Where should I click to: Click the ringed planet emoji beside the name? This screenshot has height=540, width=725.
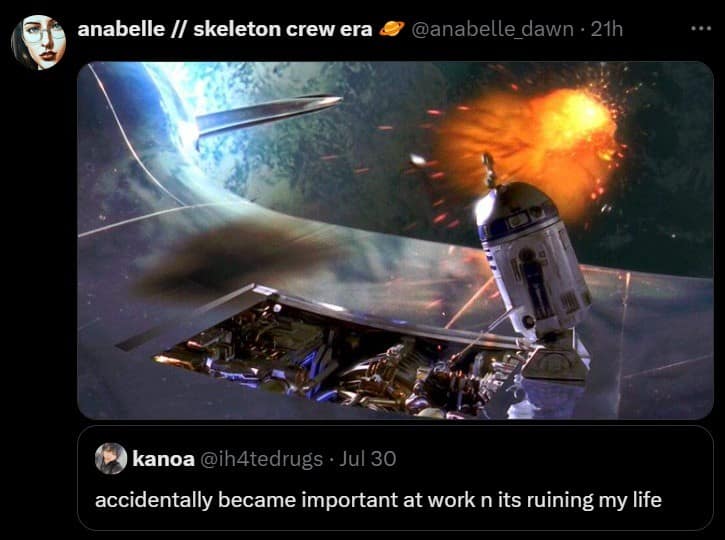(392, 29)
